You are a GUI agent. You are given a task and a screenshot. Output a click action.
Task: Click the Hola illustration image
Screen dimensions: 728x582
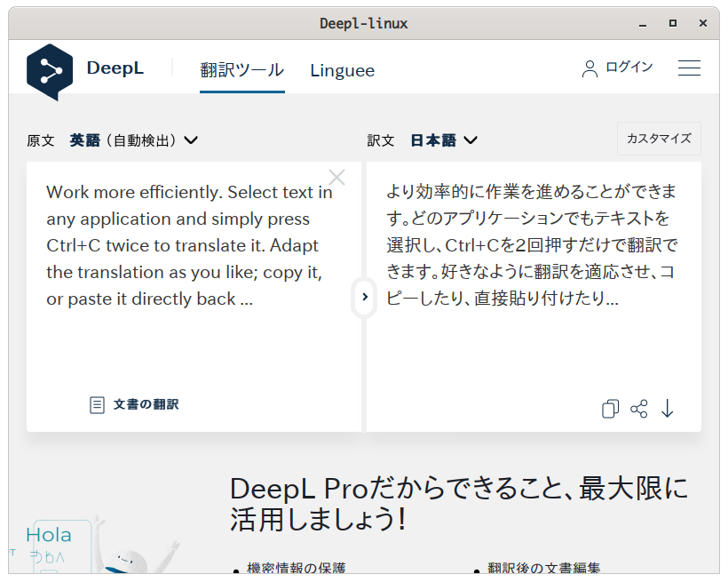(x=95, y=544)
